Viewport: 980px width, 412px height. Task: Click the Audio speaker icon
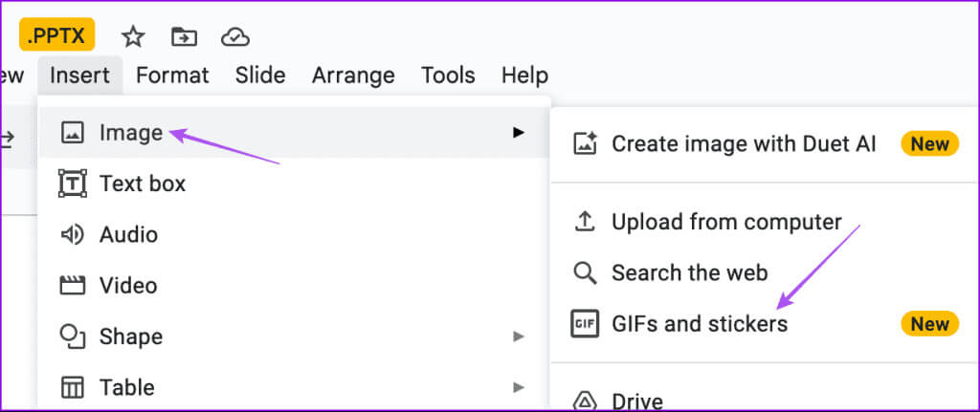pyautogui.click(x=73, y=234)
